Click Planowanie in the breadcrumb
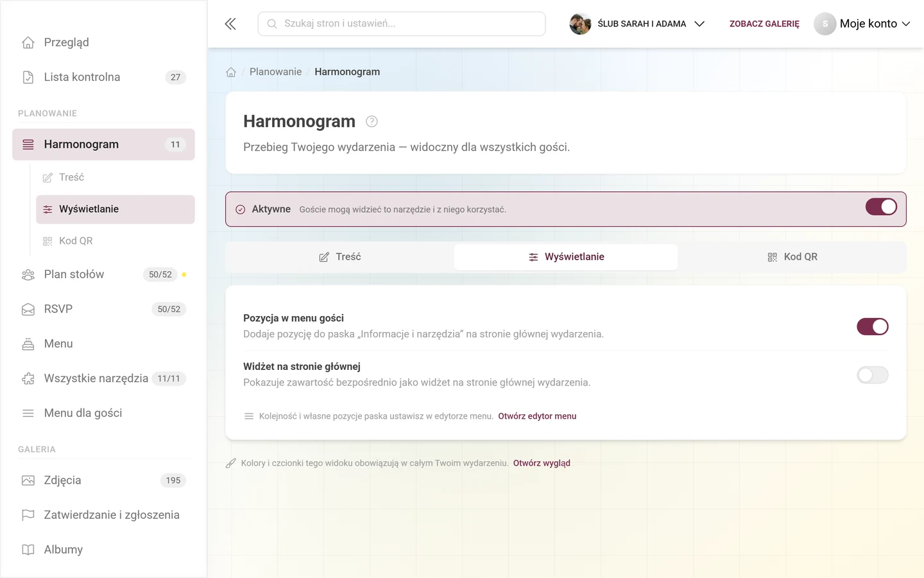The height and width of the screenshot is (578, 924). (275, 72)
